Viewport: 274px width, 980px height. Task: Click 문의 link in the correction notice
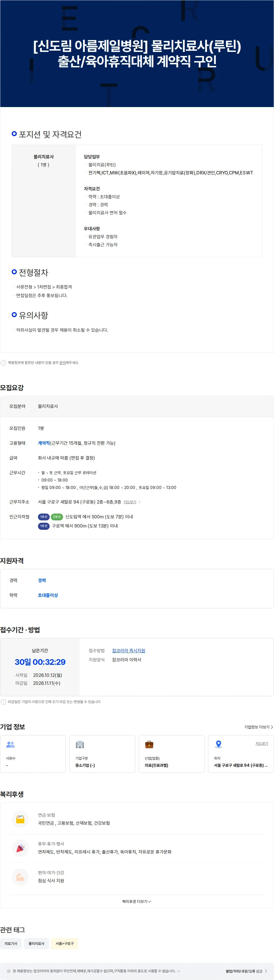tap(63, 363)
